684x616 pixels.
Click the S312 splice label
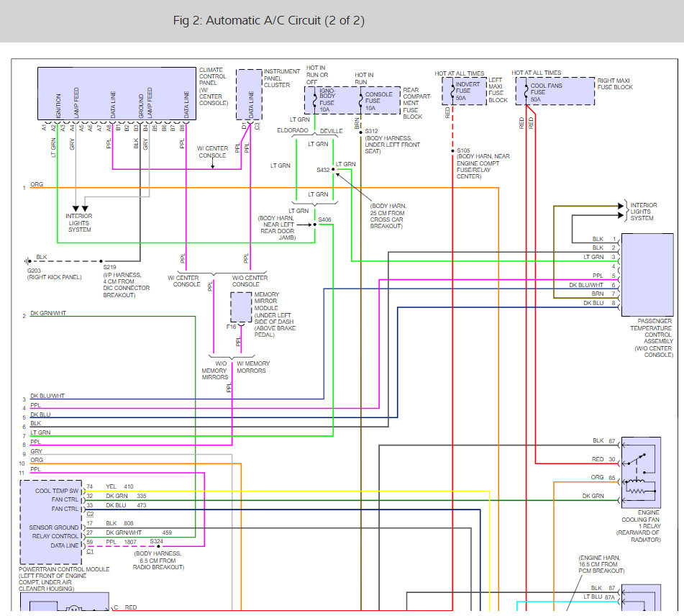pyautogui.click(x=371, y=131)
